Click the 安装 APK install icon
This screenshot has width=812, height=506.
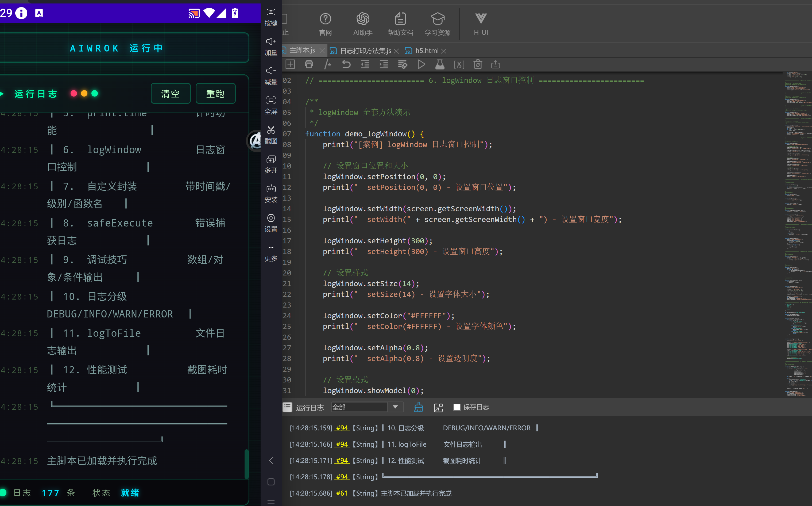click(x=270, y=194)
